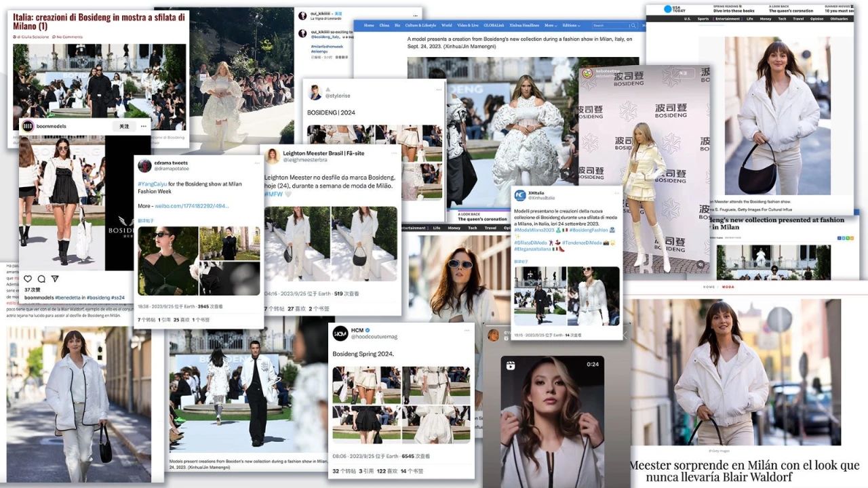Open the Entertainment section on USA Today
Screen dimensions: 868x488
coord(728,19)
